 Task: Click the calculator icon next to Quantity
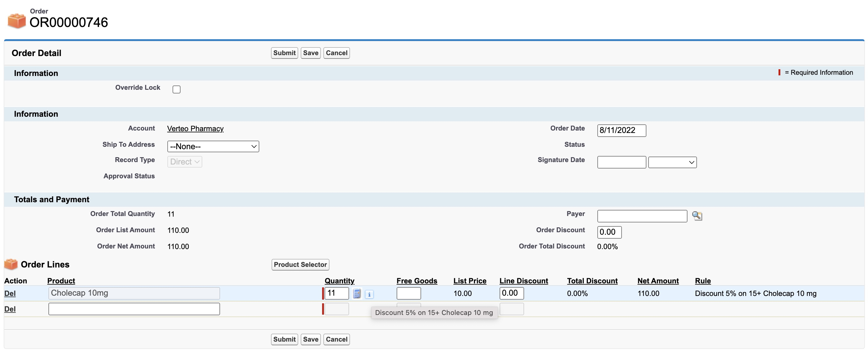click(x=357, y=294)
